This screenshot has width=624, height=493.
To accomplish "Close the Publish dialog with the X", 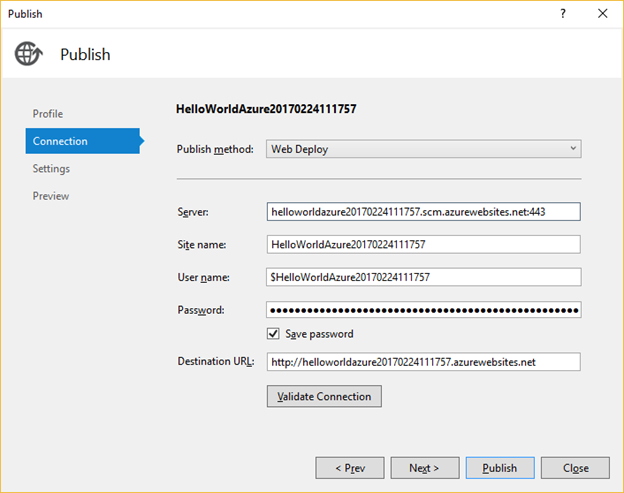I will [x=603, y=14].
